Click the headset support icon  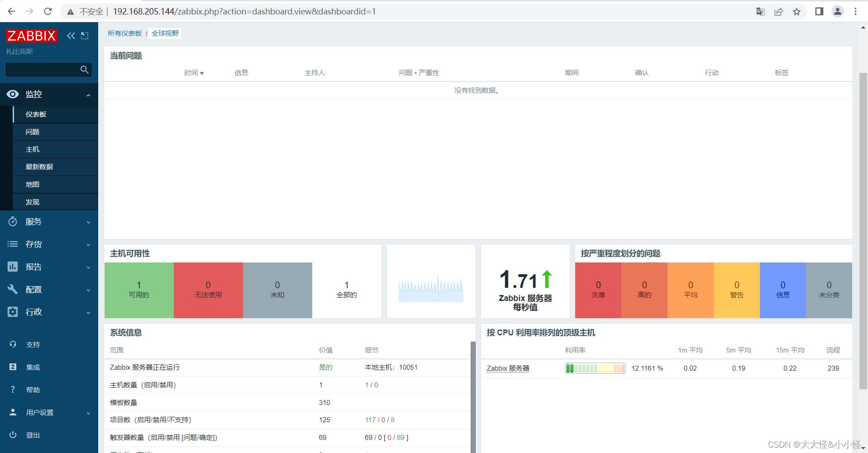(13, 344)
